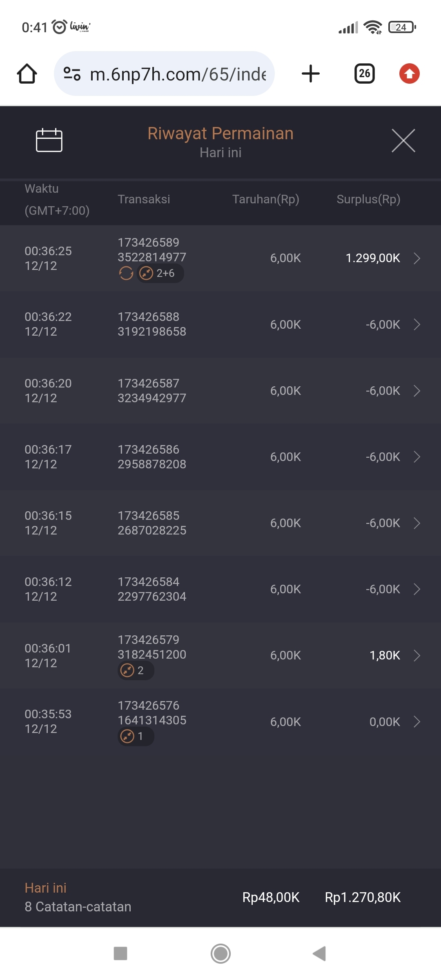The height and width of the screenshot is (980, 441).
Task: Expand details for the 1,80K surplus row
Action: [416, 655]
